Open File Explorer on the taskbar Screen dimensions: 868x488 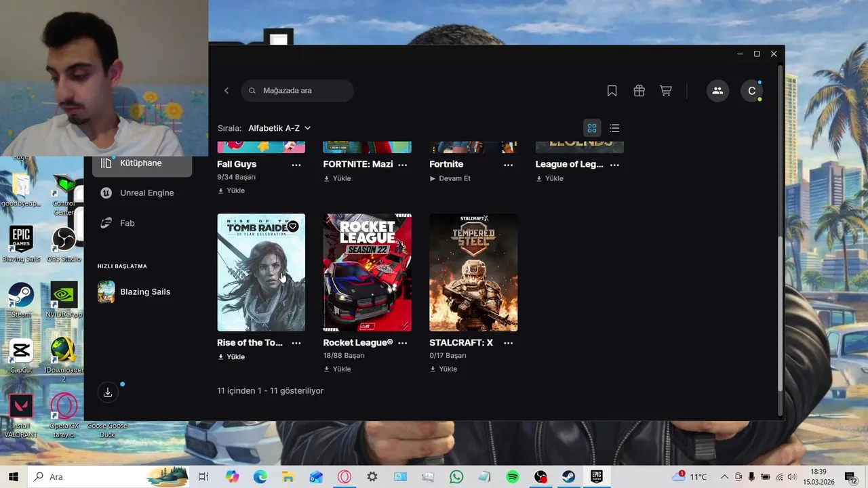click(x=288, y=476)
